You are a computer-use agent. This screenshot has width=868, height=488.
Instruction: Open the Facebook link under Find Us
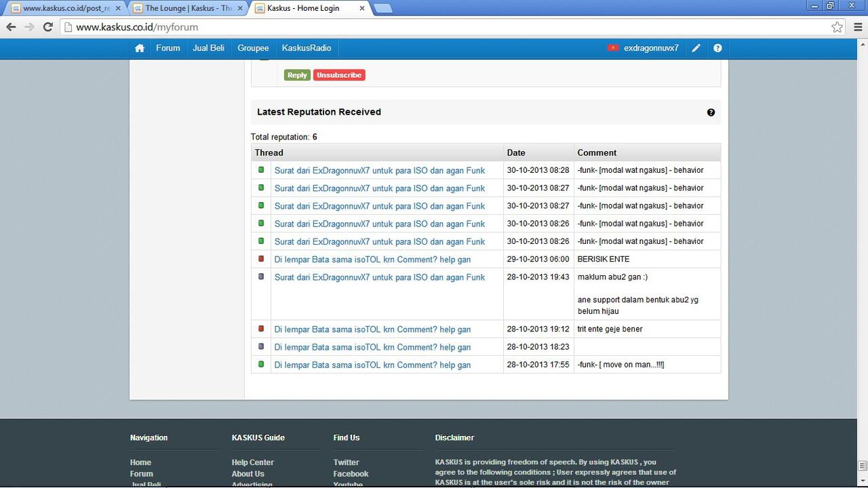(351, 474)
